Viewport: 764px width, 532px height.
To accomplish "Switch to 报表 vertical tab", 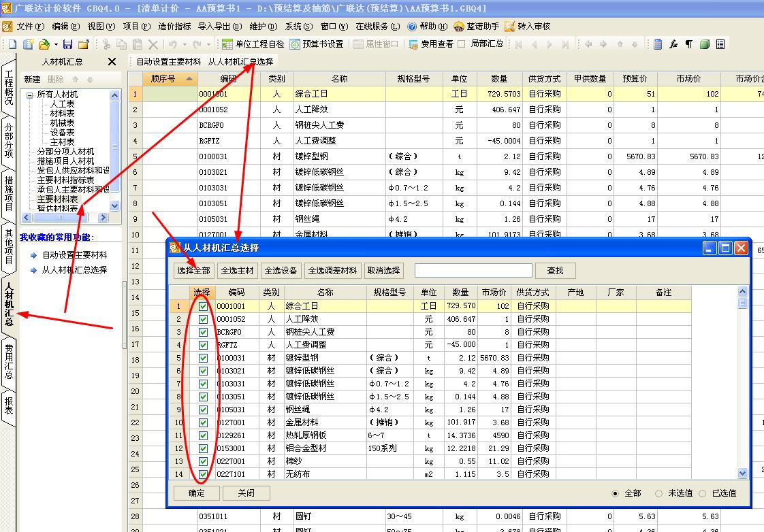I will coord(9,405).
